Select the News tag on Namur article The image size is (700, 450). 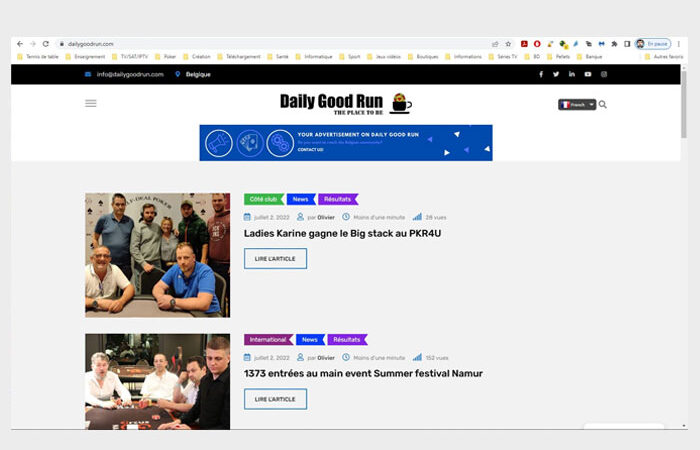click(310, 340)
